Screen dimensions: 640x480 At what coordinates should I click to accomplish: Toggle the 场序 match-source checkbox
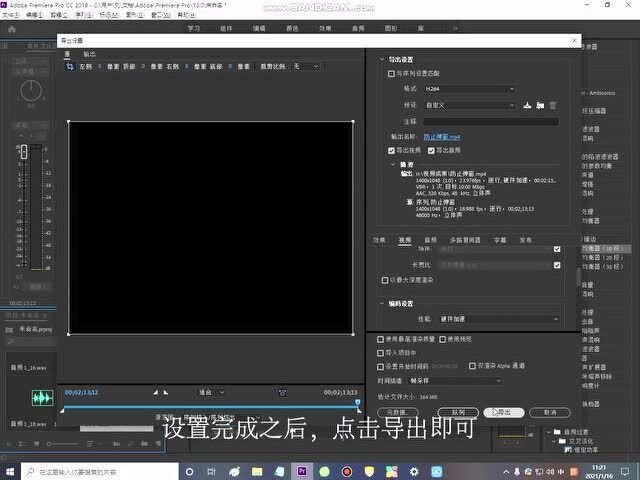557,249
